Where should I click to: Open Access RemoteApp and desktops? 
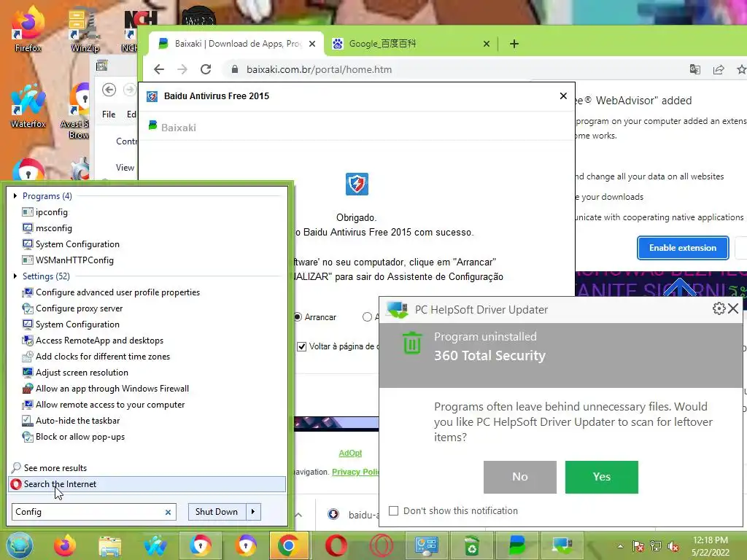click(99, 341)
